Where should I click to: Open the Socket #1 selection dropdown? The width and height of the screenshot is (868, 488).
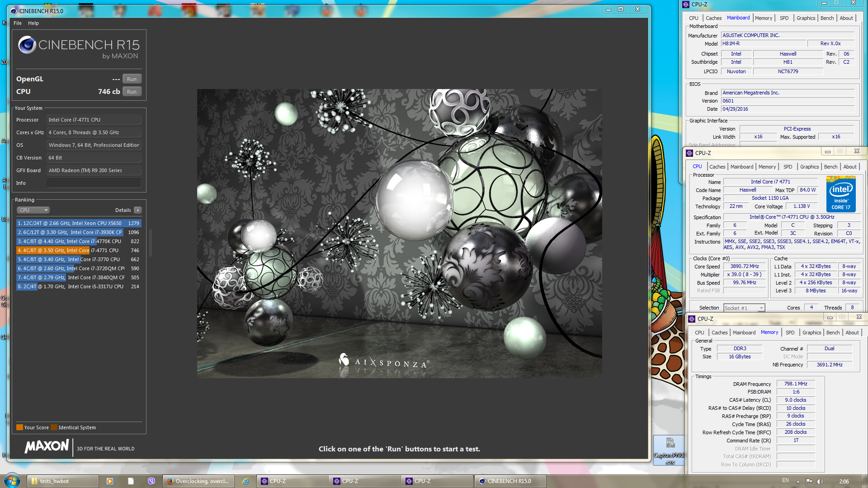point(744,308)
